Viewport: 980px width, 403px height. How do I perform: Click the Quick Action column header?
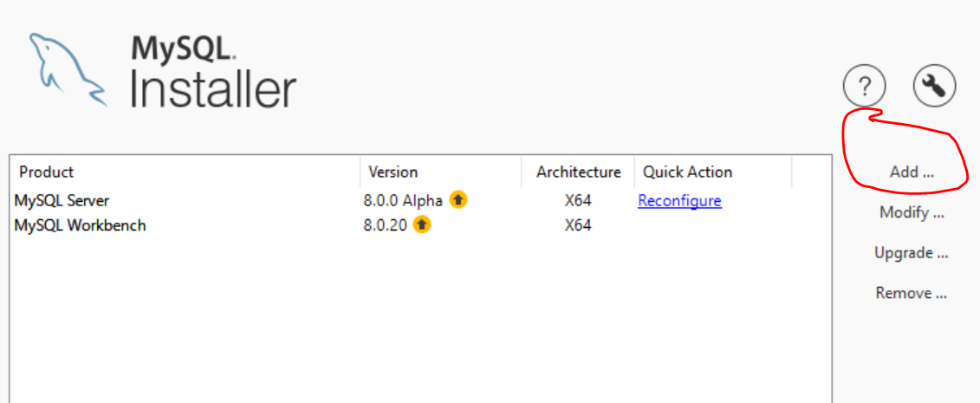[713, 172]
